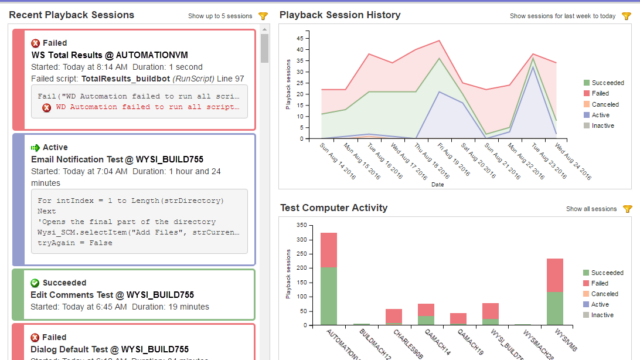This screenshot has width=640, height=360.
Task: Open Dialog Default Test @ WYSI_BUILD755 session
Action: (x=110, y=350)
